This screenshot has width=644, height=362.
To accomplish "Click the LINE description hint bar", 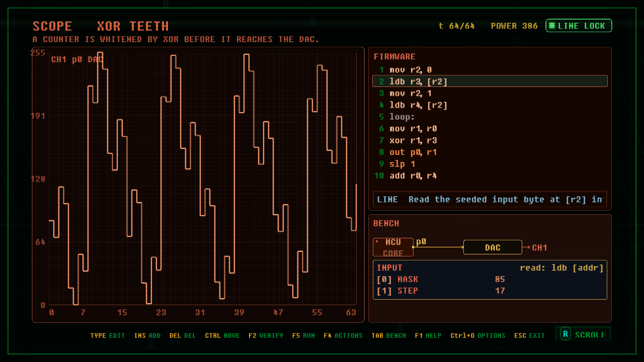I will click(490, 199).
